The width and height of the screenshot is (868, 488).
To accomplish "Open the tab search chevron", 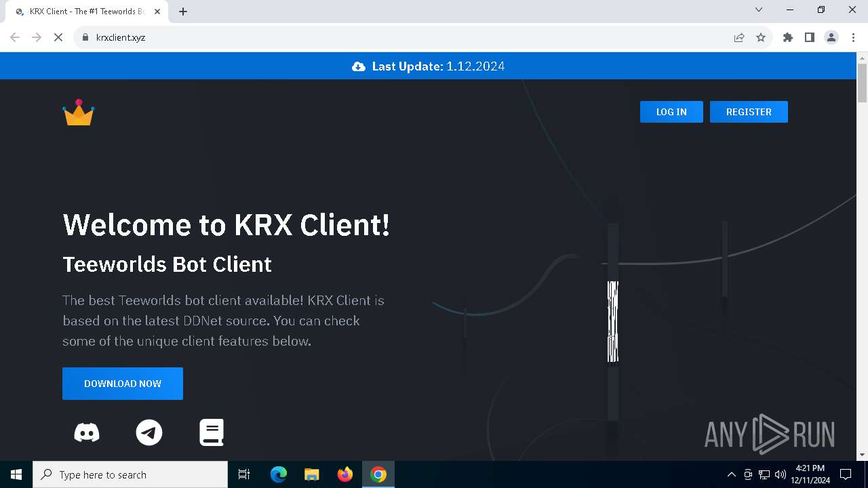I will 759,9.
